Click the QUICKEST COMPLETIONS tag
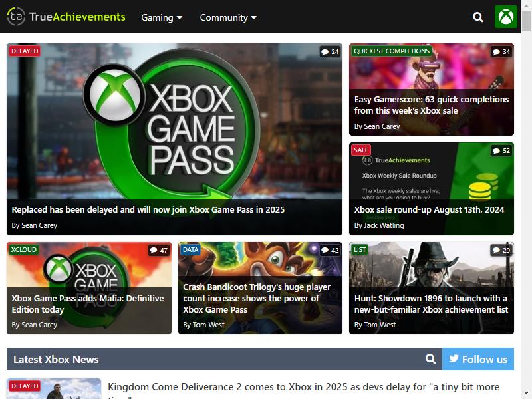Viewport: 532px width, 399px height. [392, 51]
